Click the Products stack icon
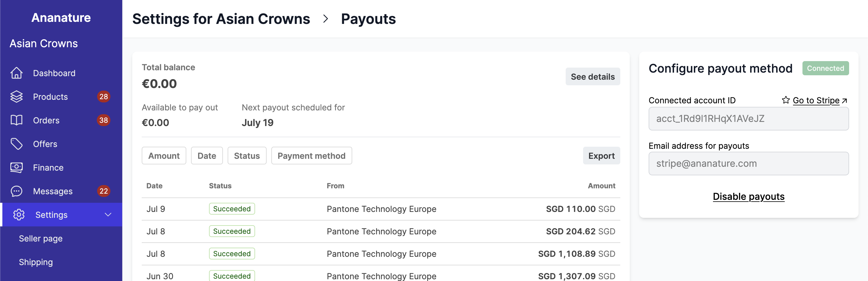 point(17,97)
